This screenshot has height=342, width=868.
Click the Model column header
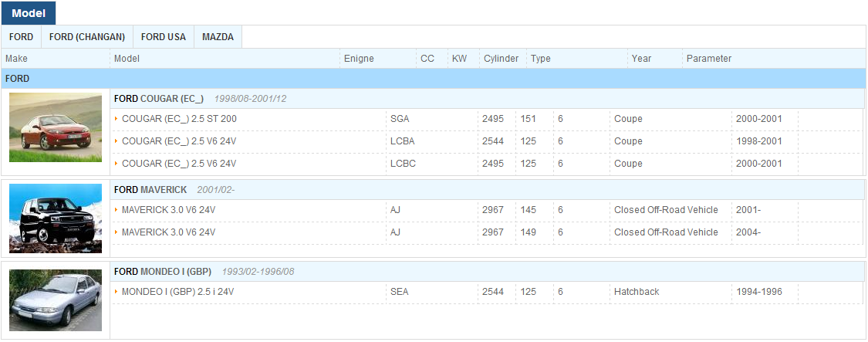tap(127, 59)
